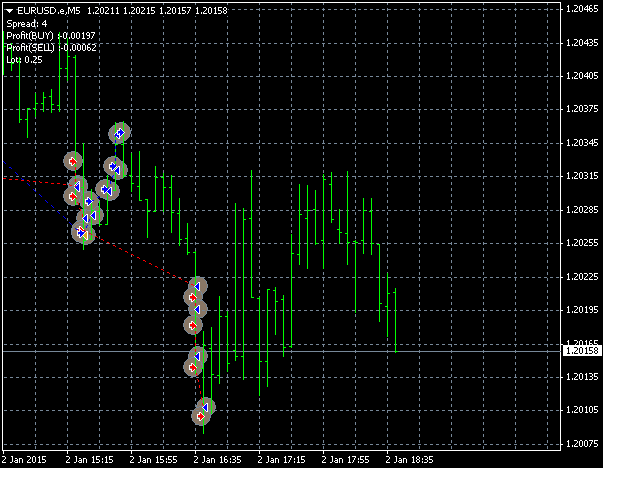
Task: Click the 1.20465 price axis label
Action: (581, 8)
